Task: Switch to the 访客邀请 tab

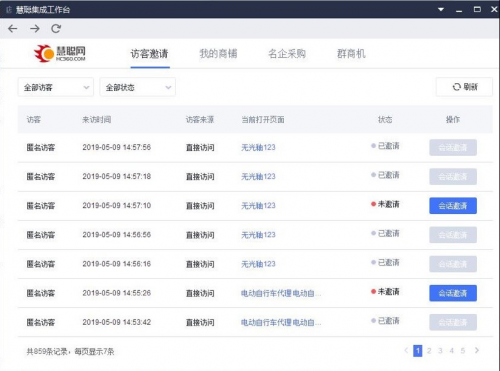Action: point(149,54)
